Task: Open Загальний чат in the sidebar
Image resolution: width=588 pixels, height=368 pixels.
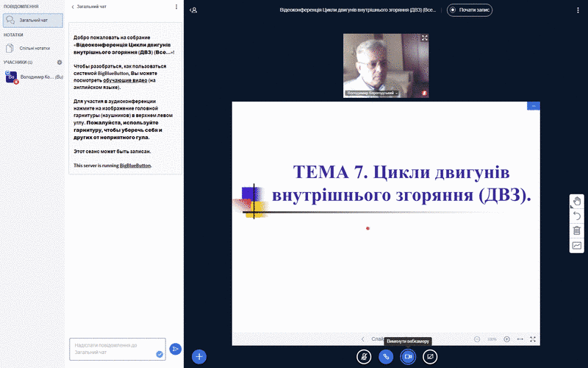Action: (33, 21)
